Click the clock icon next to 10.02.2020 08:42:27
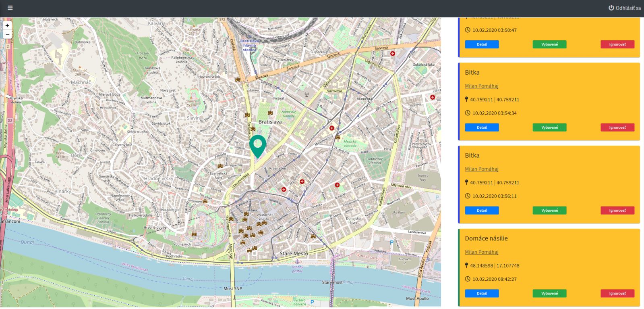The height and width of the screenshot is (309, 644). (468, 279)
